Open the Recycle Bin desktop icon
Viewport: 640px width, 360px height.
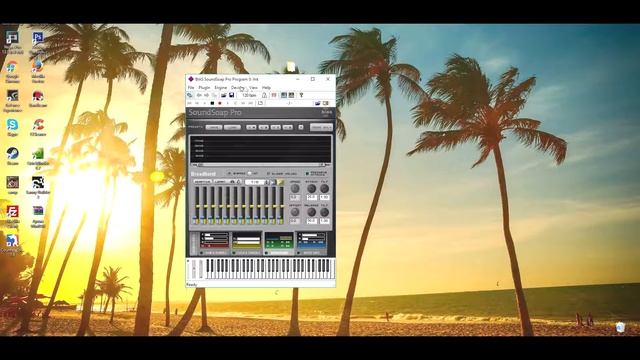pyautogui.click(x=620, y=327)
